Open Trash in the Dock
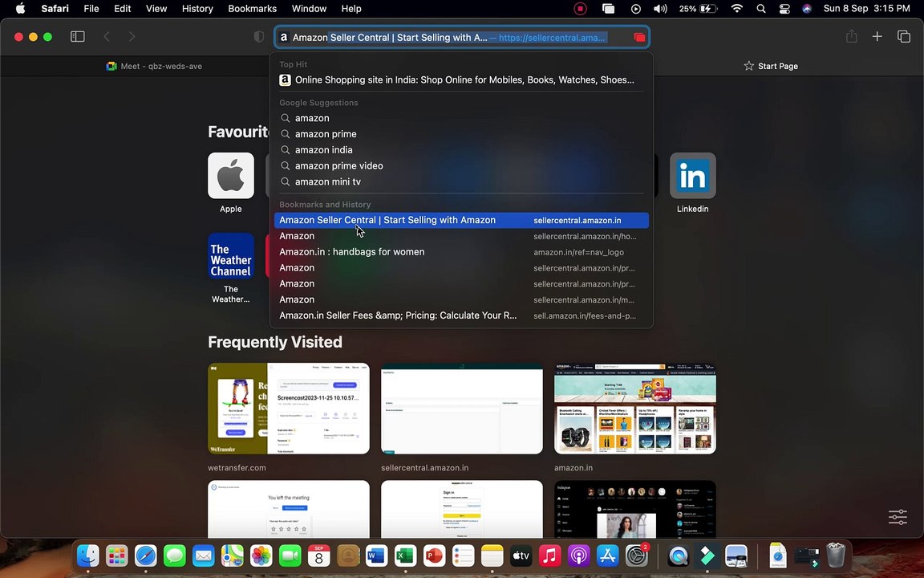This screenshot has width=924, height=578. (836, 556)
